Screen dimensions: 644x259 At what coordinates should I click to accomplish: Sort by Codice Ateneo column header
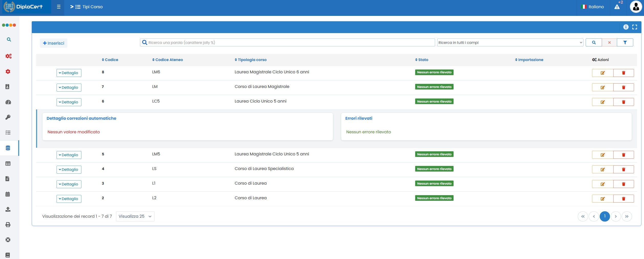168,60
